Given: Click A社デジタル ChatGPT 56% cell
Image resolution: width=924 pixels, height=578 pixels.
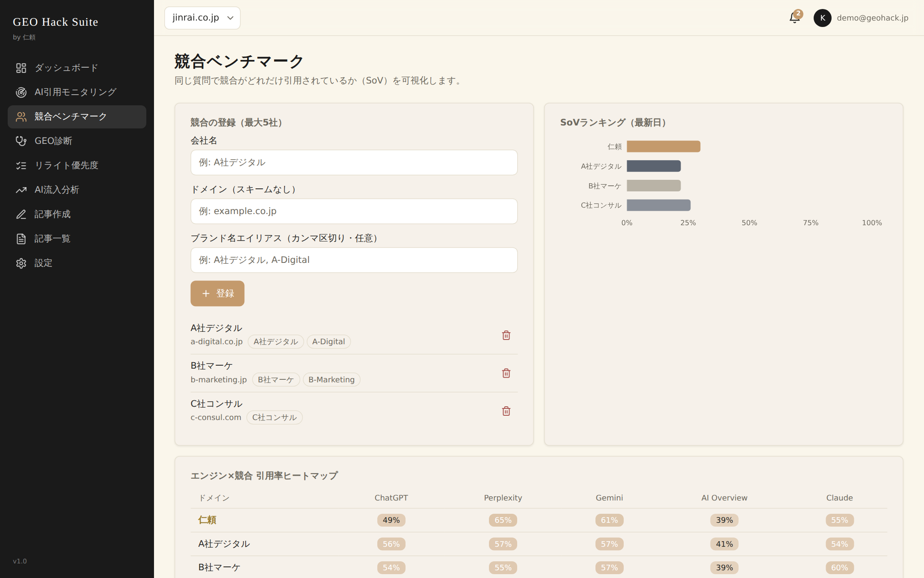Looking at the screenshot, I should click(x=391, y=544).
